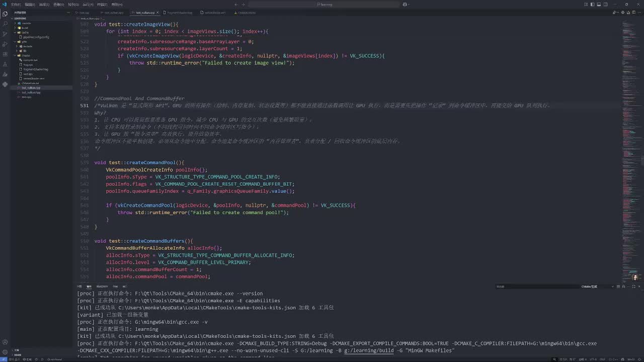The width and height of the screenshot is (644, 362).
Task: Open Explorer views and more actions menu
Action: pos(69,13)
